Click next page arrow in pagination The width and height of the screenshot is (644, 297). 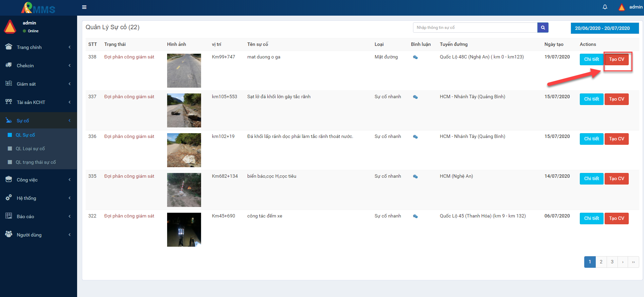[x=623, y=262]
